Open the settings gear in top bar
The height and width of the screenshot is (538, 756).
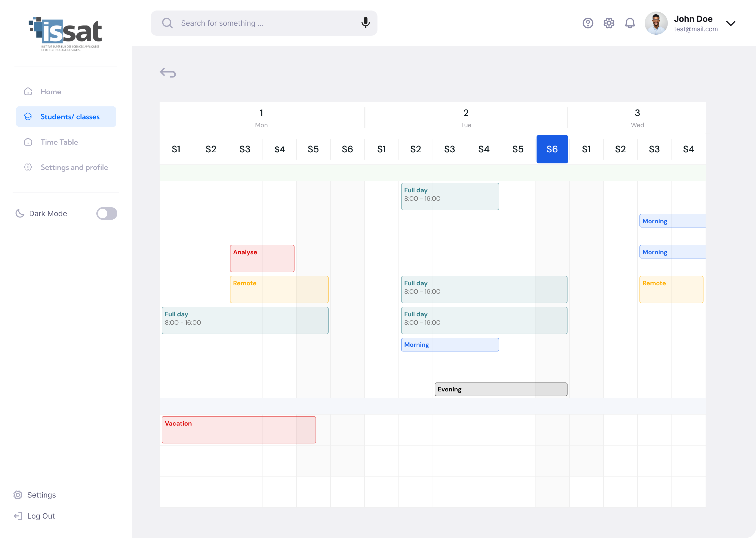pyautogui.click(x=609, y=23)
